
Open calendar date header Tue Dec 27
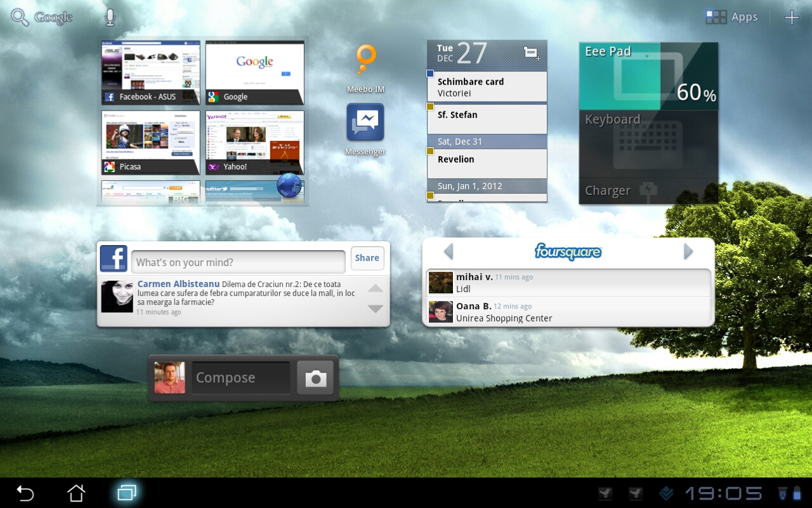click(x=462, y=54)
